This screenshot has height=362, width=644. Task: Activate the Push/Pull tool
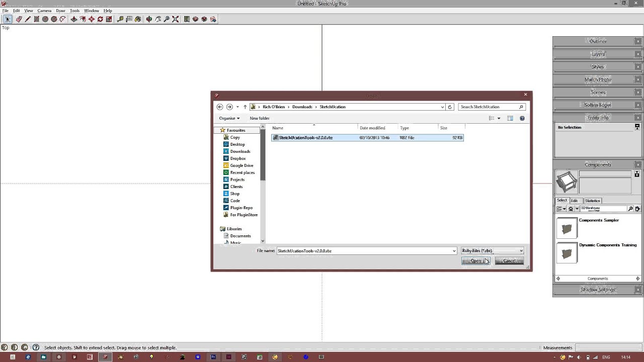pos(74,19)
